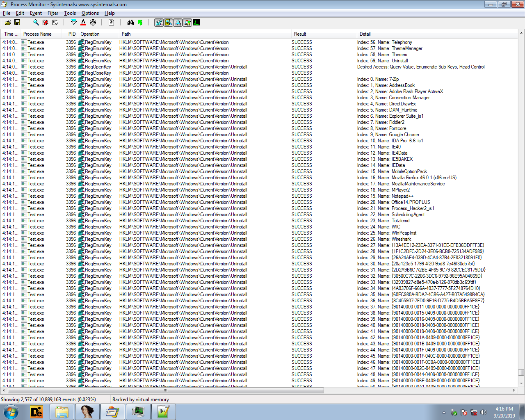Click the Time column header
The image size is (525, 420).
point(11,34)
